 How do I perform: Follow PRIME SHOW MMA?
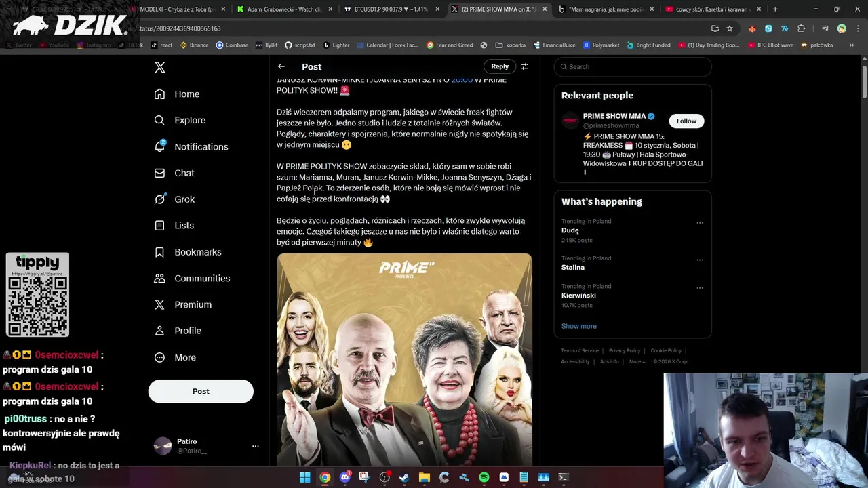tap(686, 121)
